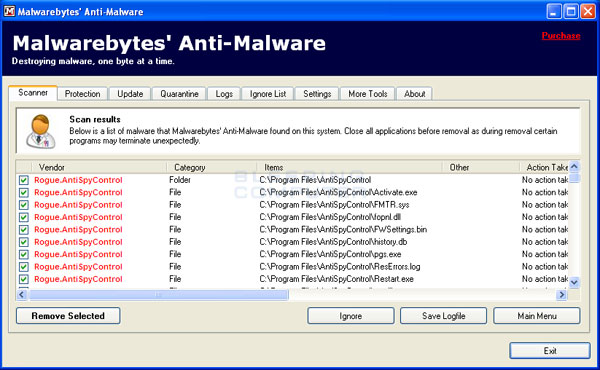Viewport: 600px width, 370px height.
Task: Select path C:\Program Files\AntiSpyControl\FMTR.sys
Action: tap(334, 205)
